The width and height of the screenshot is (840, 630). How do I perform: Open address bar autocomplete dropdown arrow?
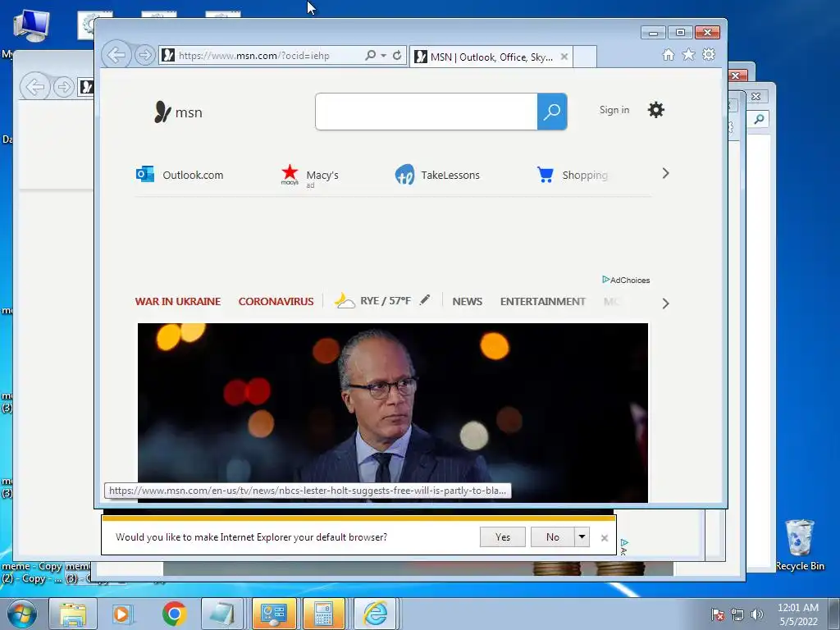tap(384, 55)
